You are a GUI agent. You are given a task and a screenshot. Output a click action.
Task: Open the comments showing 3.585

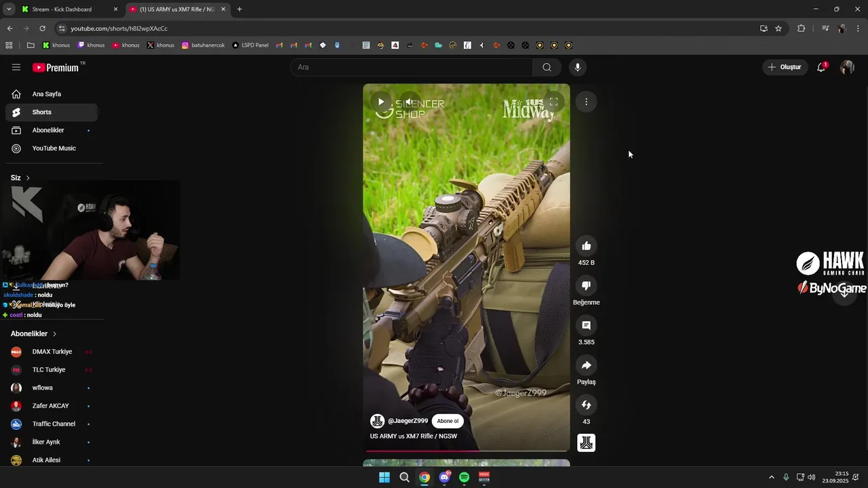(x=587, y=325)
